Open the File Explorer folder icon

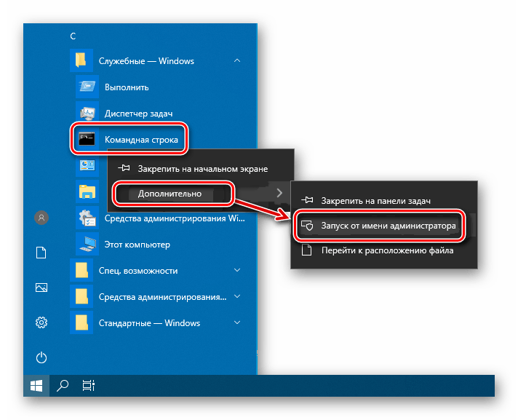[87, 191]
